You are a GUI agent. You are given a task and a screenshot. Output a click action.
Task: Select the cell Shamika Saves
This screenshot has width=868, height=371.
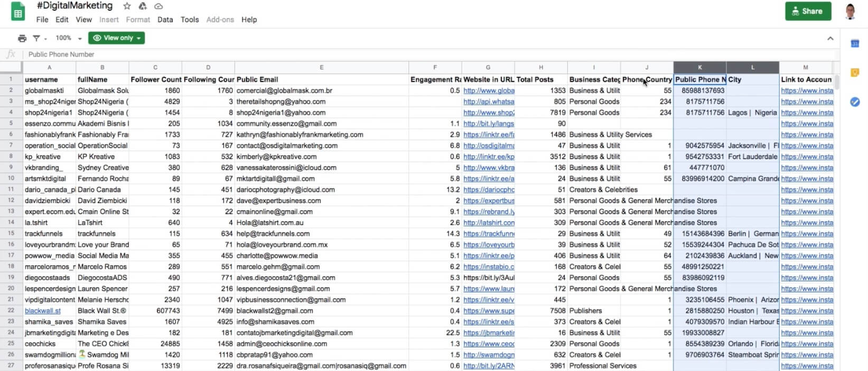coord(102,322)
